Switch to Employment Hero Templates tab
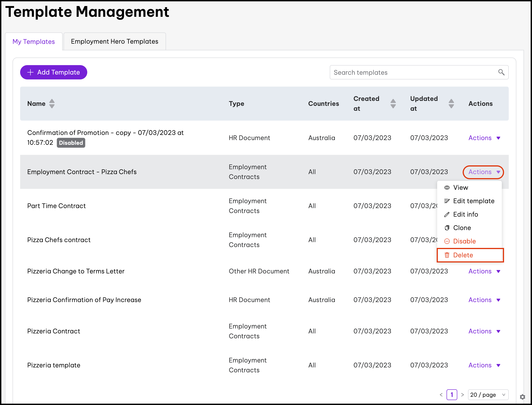The width and height of the screenshot is (532, 405). pos(115,41)
